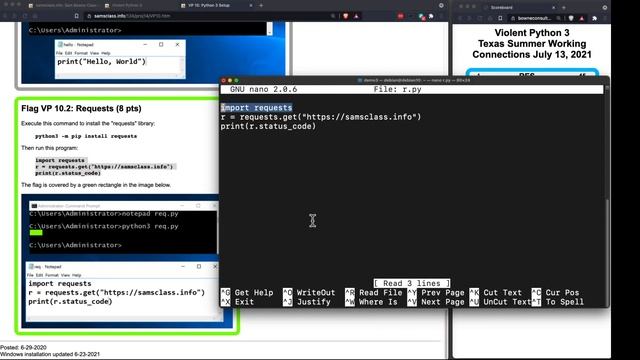
Task: Click the 'Posted: 6-29-2020' text
Action: [23, 348]
